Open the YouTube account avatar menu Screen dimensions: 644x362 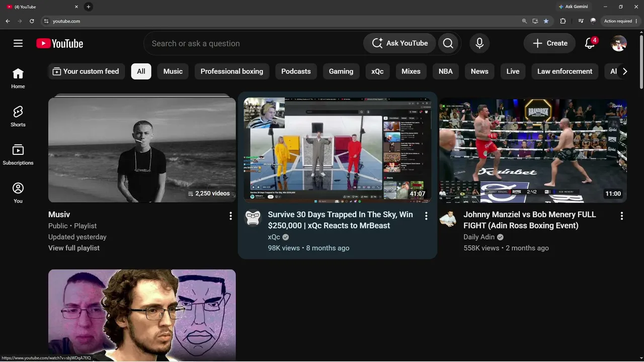[x=619, y=43]
